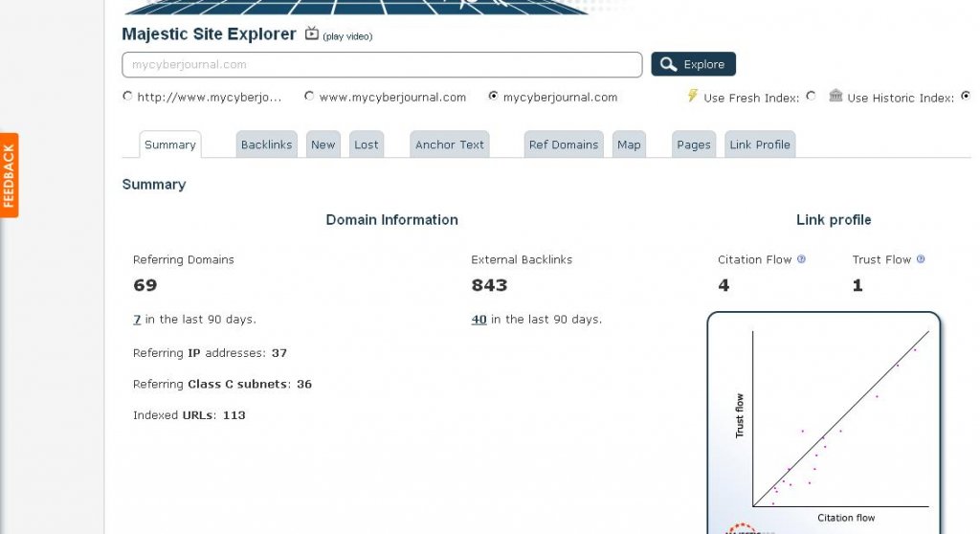The width and height of the screenshot is (980, 534).
Task: Enable Use Fresh Index radio button
Action: (812, 97)
